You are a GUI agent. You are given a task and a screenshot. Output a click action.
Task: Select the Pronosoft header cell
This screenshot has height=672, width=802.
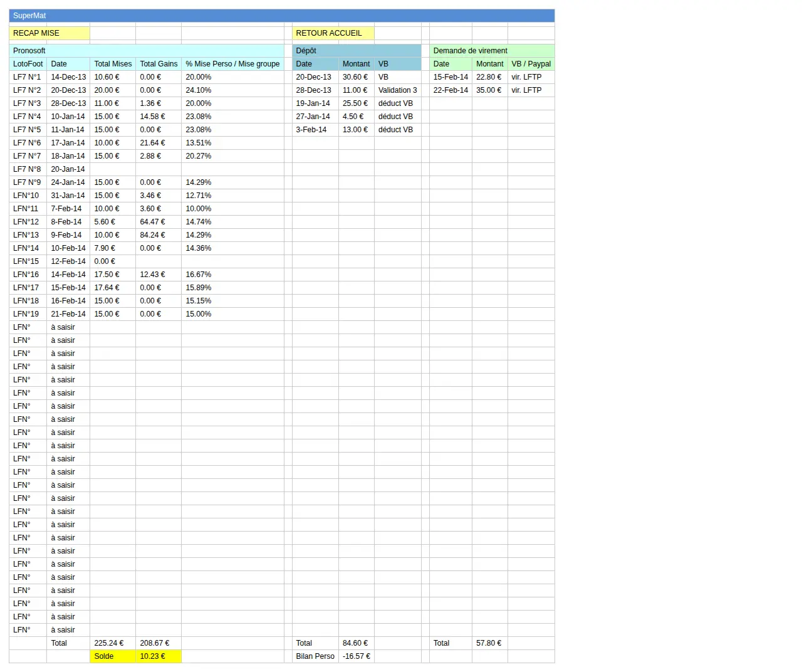[x=147, y=51]
